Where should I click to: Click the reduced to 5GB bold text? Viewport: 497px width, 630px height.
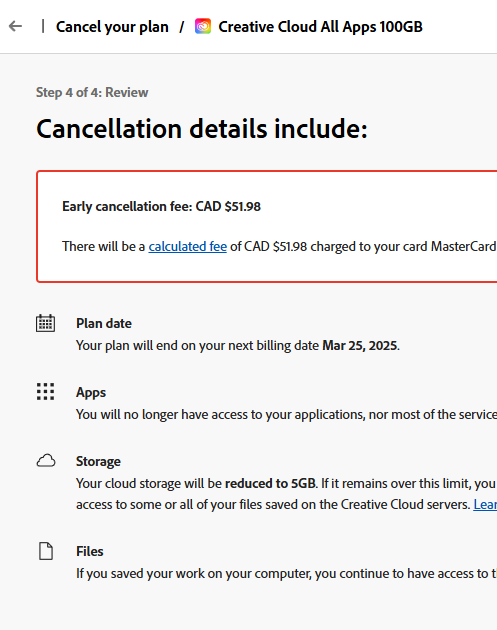click(270, 483)
